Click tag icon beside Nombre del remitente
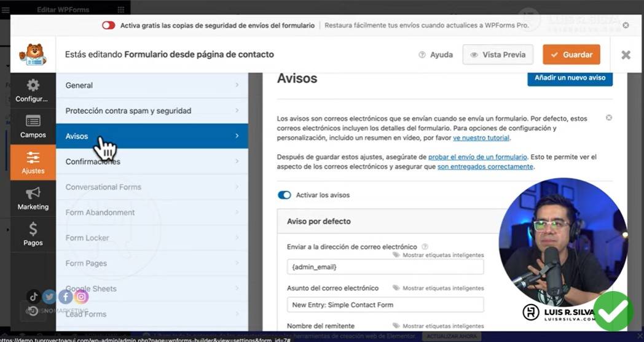Screen dimensions: 644x342 coord(396,325)
